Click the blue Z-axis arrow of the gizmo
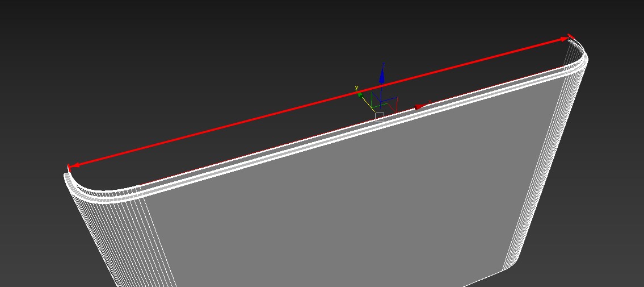Viewport: 644px width, 287px height. [x=382, y=76]
